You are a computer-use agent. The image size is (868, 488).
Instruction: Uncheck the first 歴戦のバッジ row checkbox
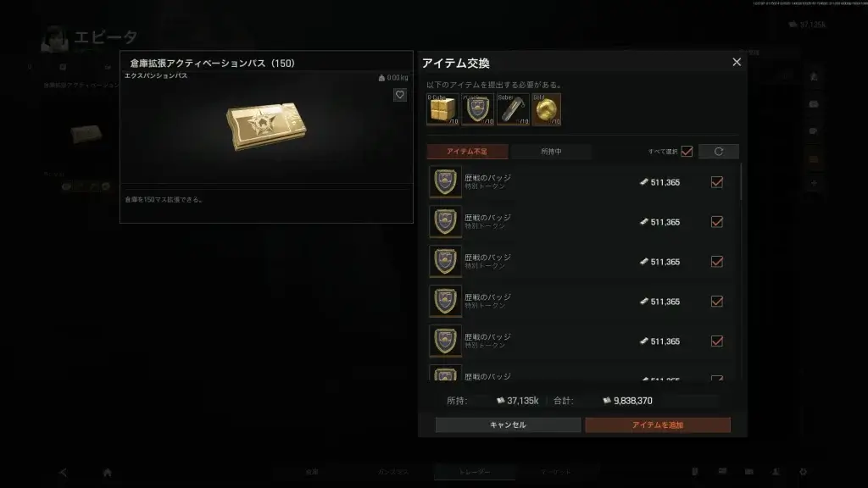(x=717, y=182)
